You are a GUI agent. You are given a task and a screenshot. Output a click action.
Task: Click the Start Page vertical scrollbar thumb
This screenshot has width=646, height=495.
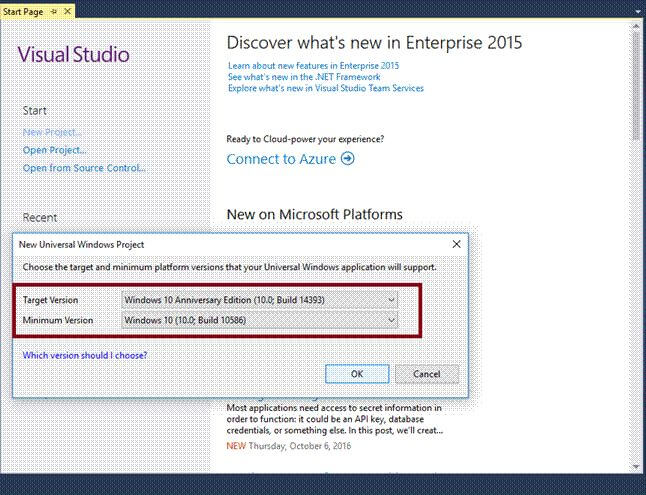(636, 85)
